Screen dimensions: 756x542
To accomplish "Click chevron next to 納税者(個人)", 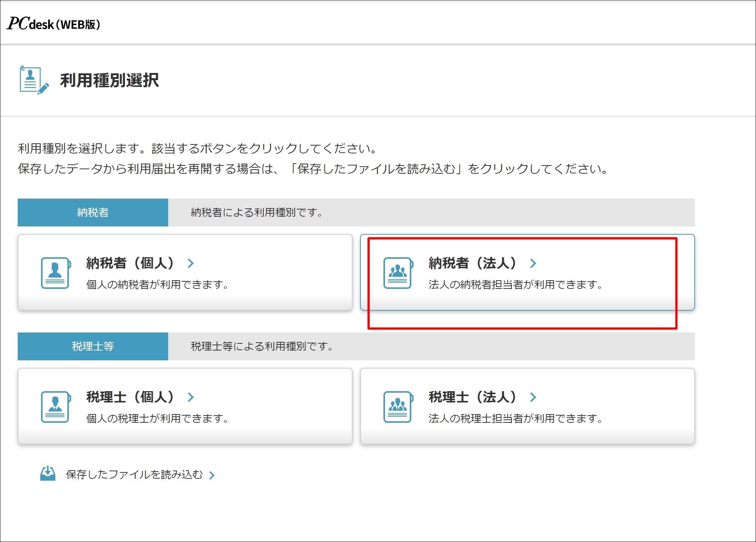I will point(191,263).
